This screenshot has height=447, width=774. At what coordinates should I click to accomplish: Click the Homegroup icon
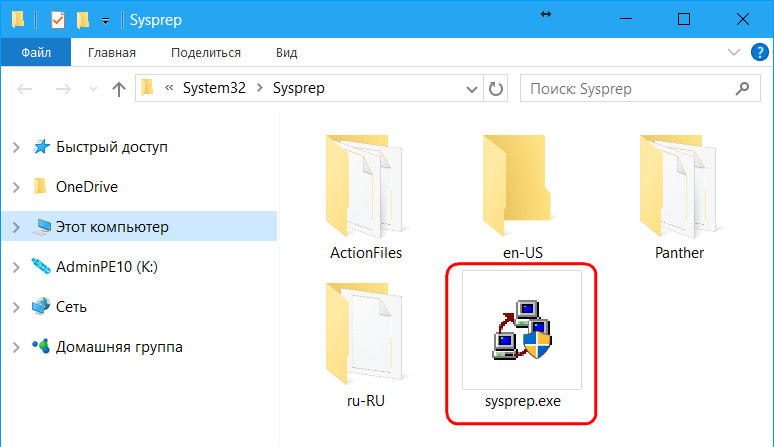pyautogui.click(x=41, y=346)
